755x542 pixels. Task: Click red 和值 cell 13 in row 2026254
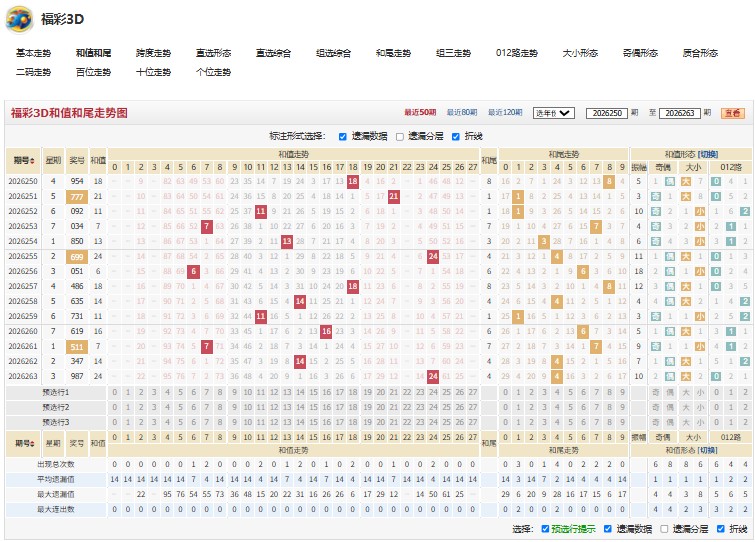click(x=287, y=241)
